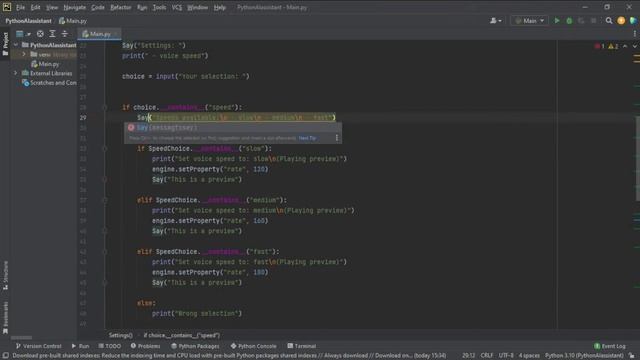Open the Code menu

pos(98,7)
